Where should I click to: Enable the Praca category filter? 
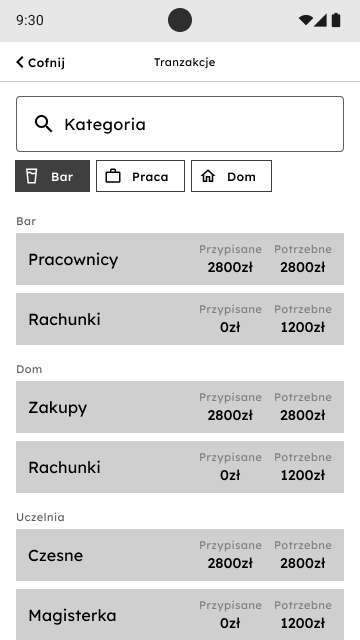[140, 176]
